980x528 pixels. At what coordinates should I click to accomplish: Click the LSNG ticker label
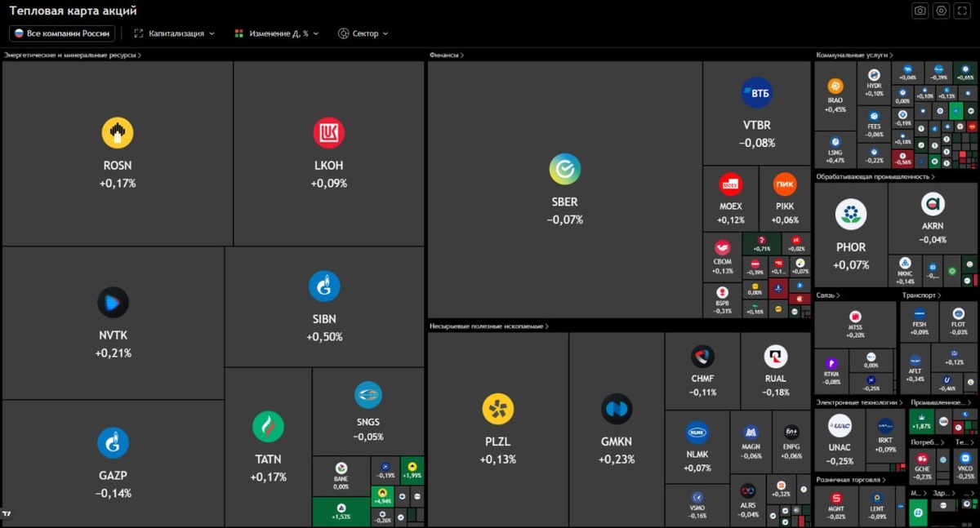tap(835, 153)
